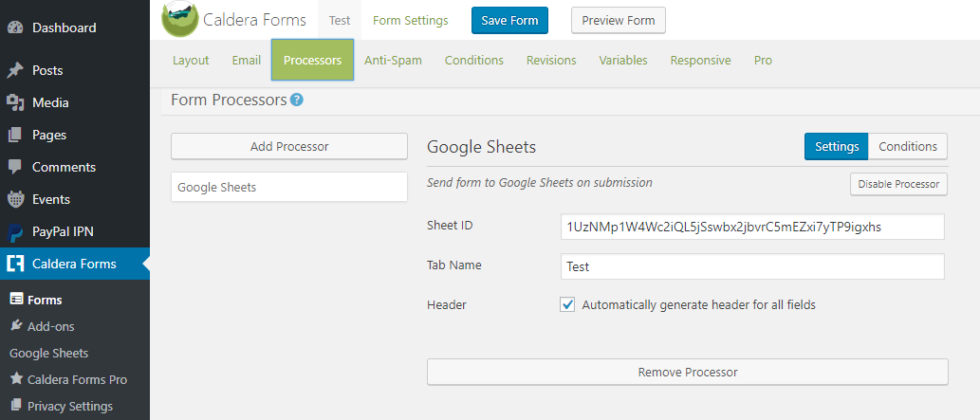Click the Disable Processor button
The image size is (980, 420).
point(898,184)
